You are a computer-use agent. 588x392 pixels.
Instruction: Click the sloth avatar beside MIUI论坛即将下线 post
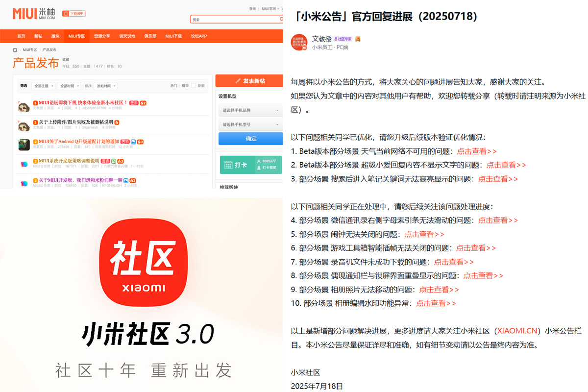24,105
